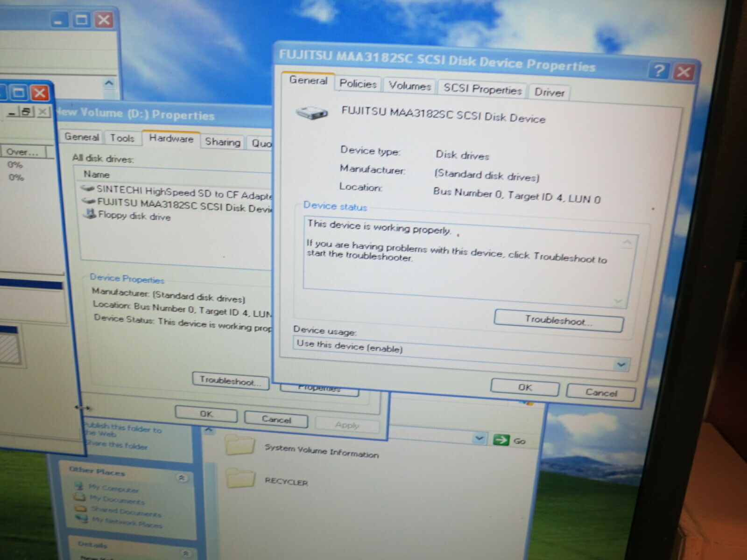Select Hardware tab in Volume properties

click(171, 139)
